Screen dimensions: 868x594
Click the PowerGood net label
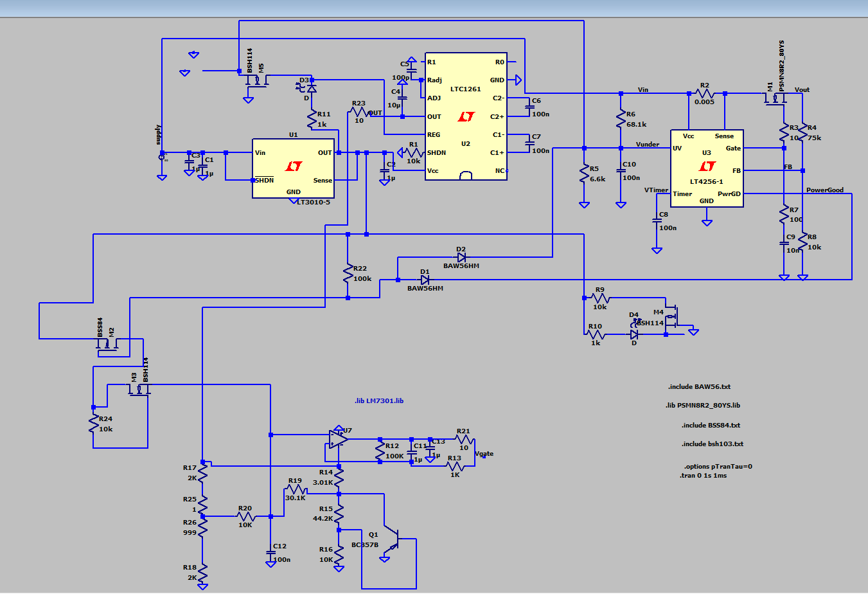825,190
